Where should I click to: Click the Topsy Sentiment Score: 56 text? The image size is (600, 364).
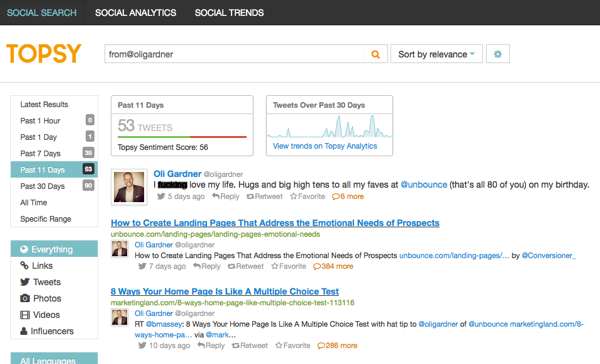pos(163,147)
